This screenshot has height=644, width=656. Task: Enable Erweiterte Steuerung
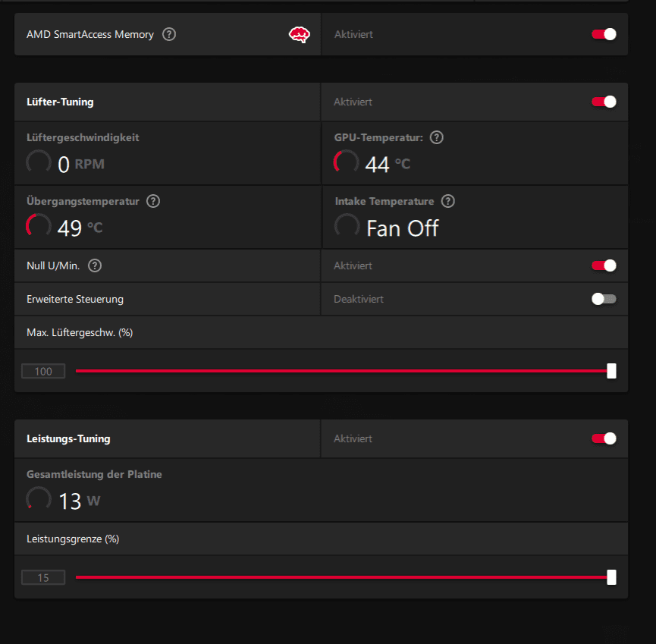tap(604, 299)
